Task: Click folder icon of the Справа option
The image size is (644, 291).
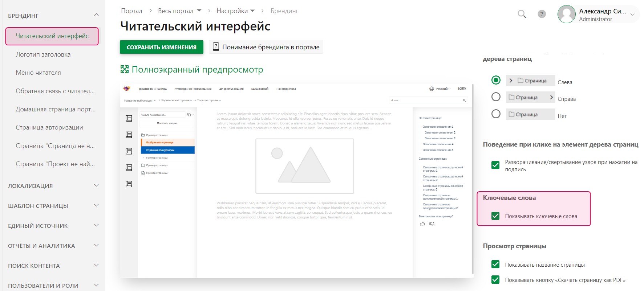Action: (511, 97)
